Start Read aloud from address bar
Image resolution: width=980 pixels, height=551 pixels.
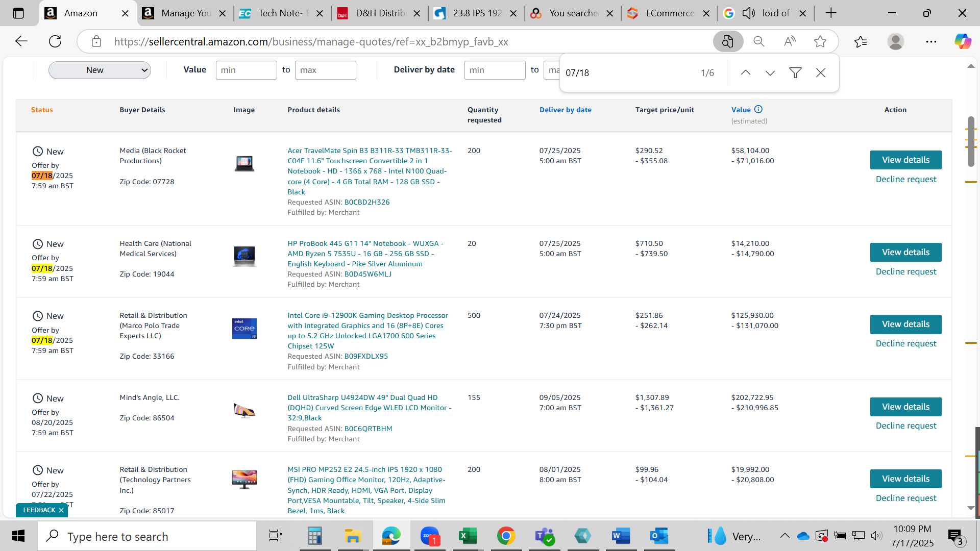coord(790,41)
